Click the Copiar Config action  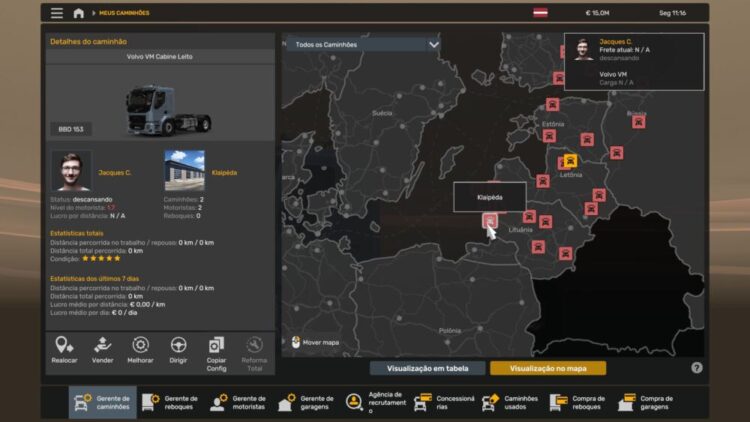coord(216,355)
